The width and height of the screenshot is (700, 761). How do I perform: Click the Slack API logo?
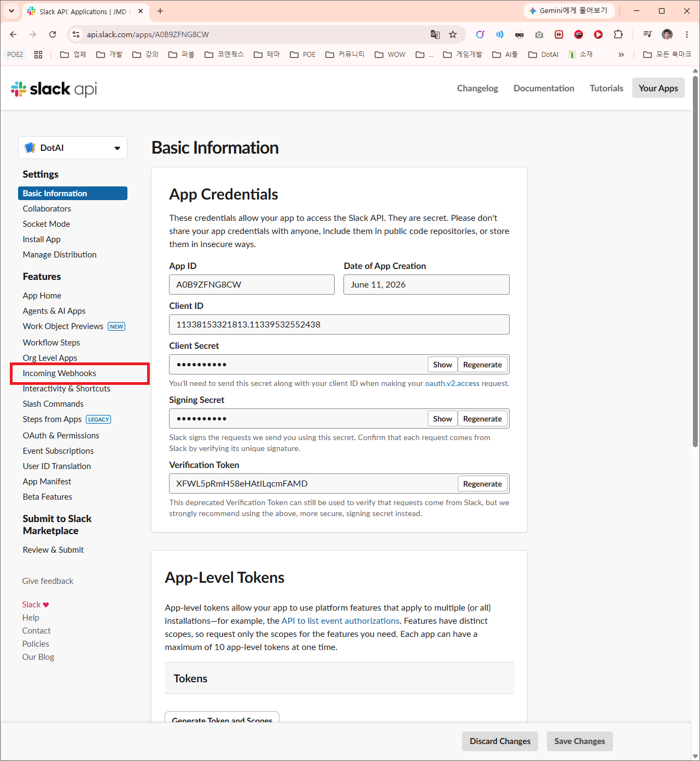click(x=54, y=89)
